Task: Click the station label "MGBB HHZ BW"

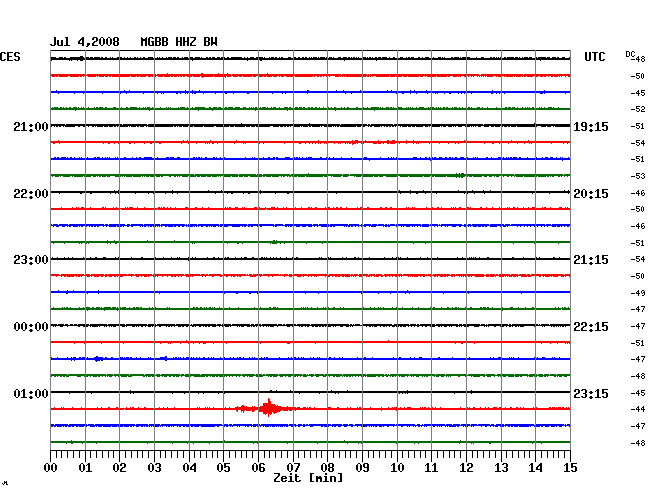Action: (x=179, y=42)
